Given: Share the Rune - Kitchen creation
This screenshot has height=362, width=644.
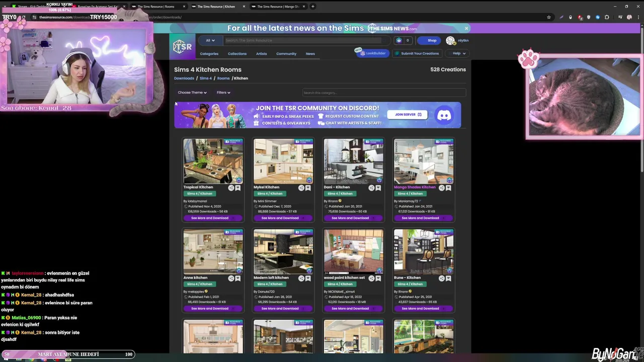Looking at the screenshot, I should click(x=441, y=278).
